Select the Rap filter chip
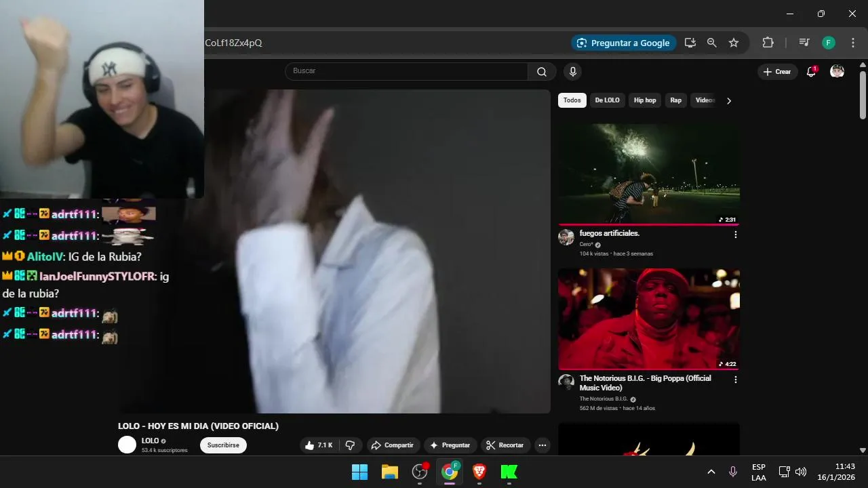Image resolution: width=868 pixels, height=488 pixels. [676, 100]
